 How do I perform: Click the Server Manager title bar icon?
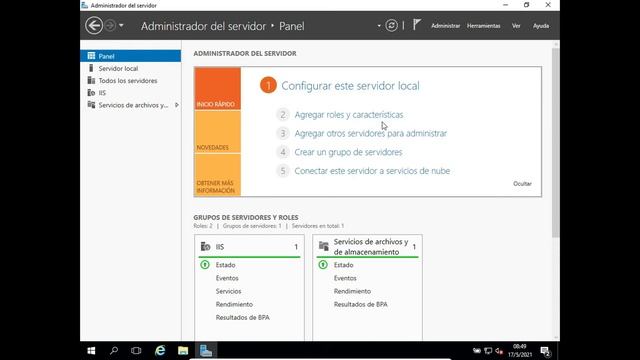click(84, 5)
